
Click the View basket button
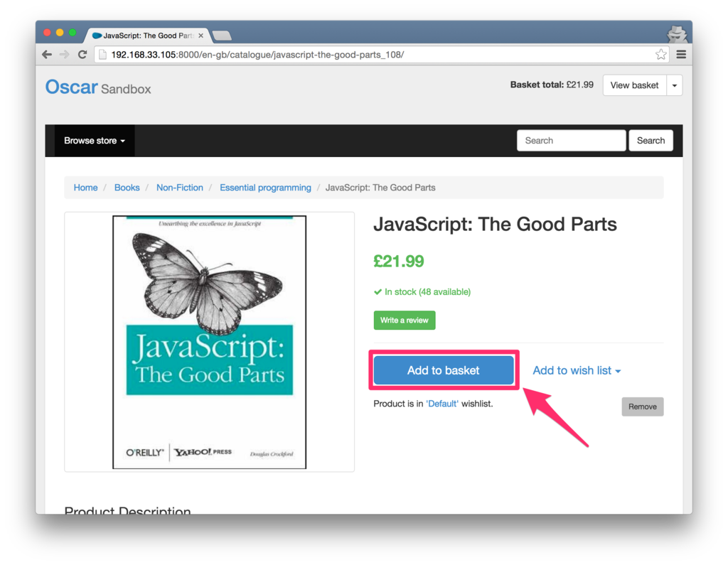[634, 85]
